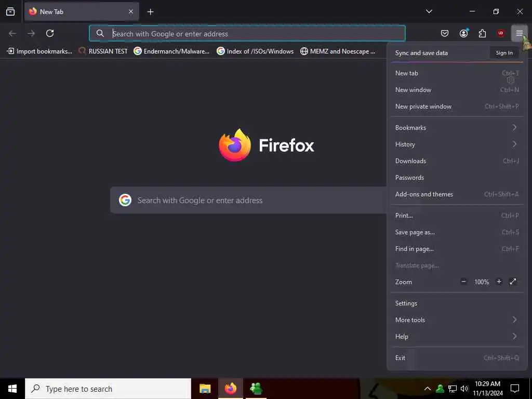The height and width of the screenshot is (399, 532).
Task: Open a new tab with plus button
Action: tap(150, 12)
